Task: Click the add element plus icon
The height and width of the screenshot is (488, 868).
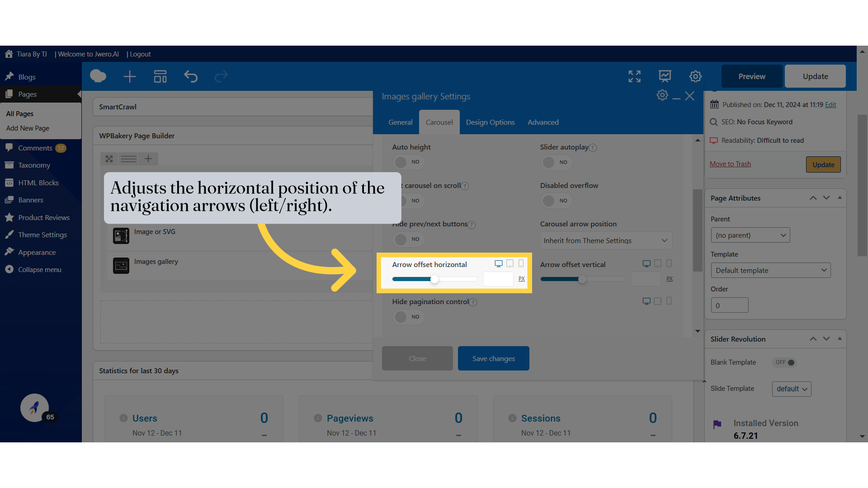Action: point(130,76)
